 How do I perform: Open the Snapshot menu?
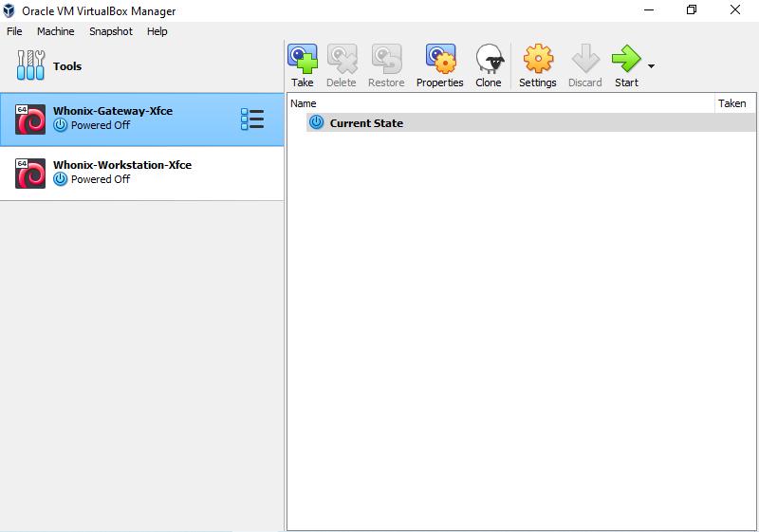click(111, 31)
